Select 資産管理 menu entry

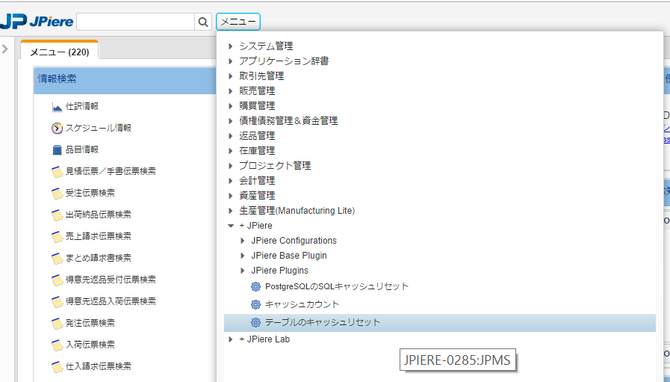257,196
